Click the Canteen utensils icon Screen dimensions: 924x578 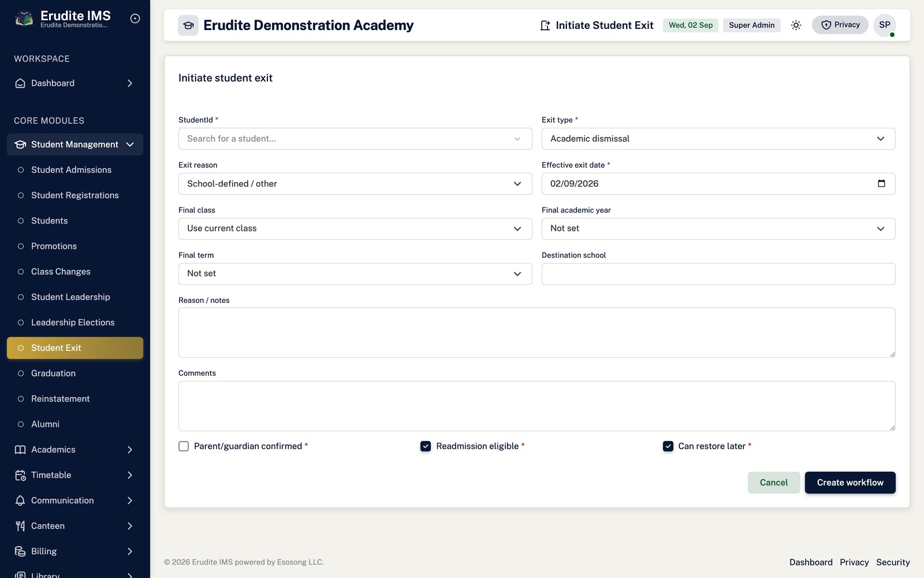20,526
